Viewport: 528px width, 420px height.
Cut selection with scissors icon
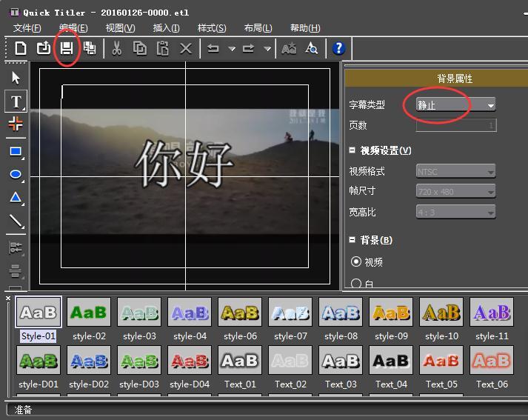click(116, 48)
